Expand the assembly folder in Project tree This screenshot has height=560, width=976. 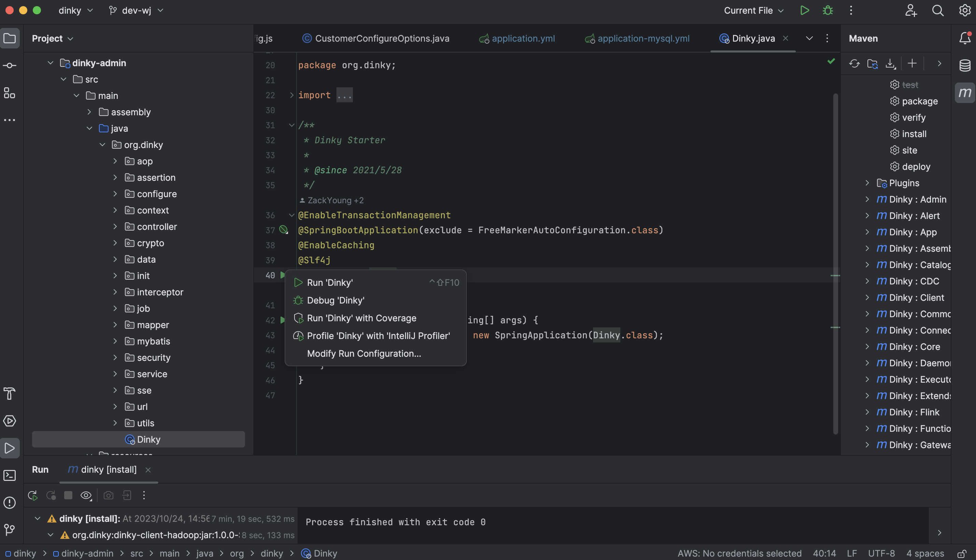[90, 112]
